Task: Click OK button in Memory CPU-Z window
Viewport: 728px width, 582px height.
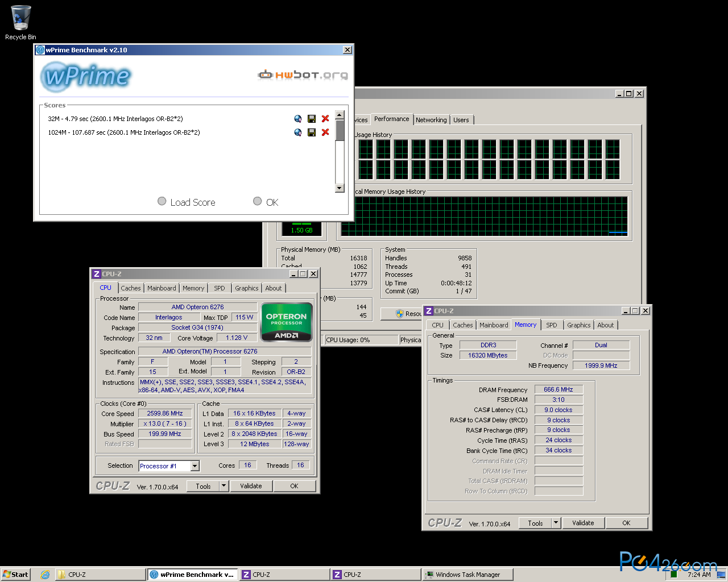Action: point(626,523)
